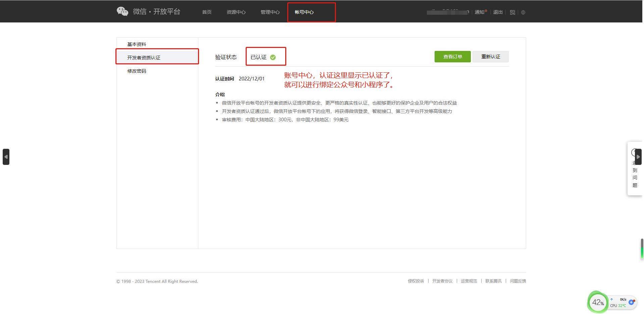Click the blue plus icon in CPU widget

[x=631, y=302]
